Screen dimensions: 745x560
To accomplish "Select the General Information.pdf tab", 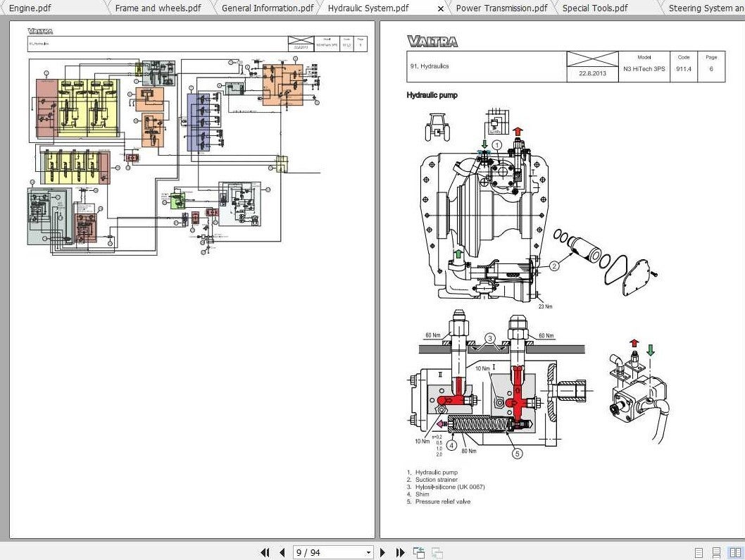I will coord(268,8).
